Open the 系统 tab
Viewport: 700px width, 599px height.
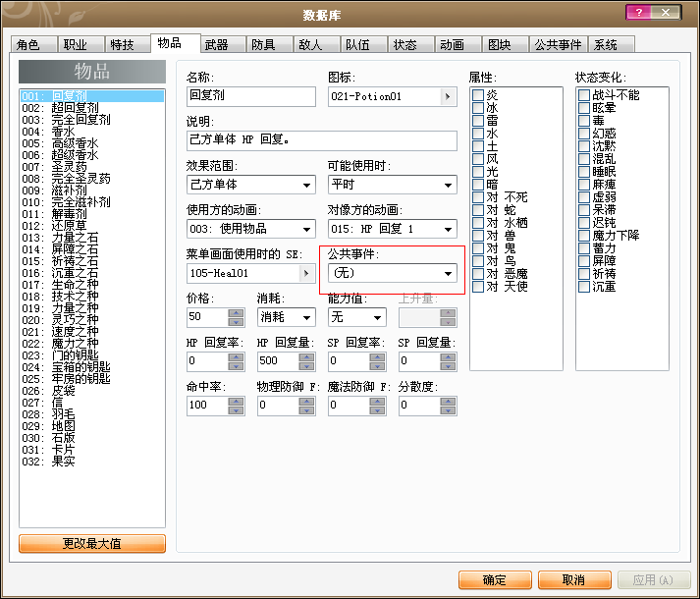tap(612, 44)
